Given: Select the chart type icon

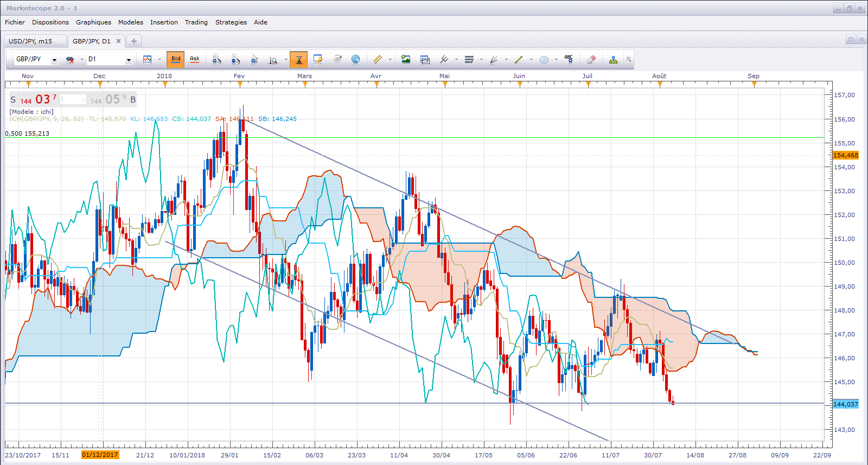Looking at the screenshot, I should (x=147, y=60).
